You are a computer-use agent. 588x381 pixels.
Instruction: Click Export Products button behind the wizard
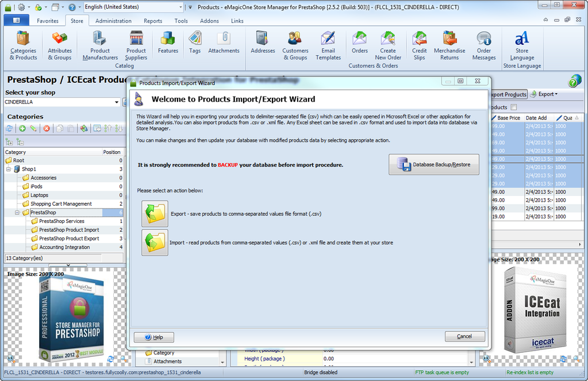click(509, 94)
